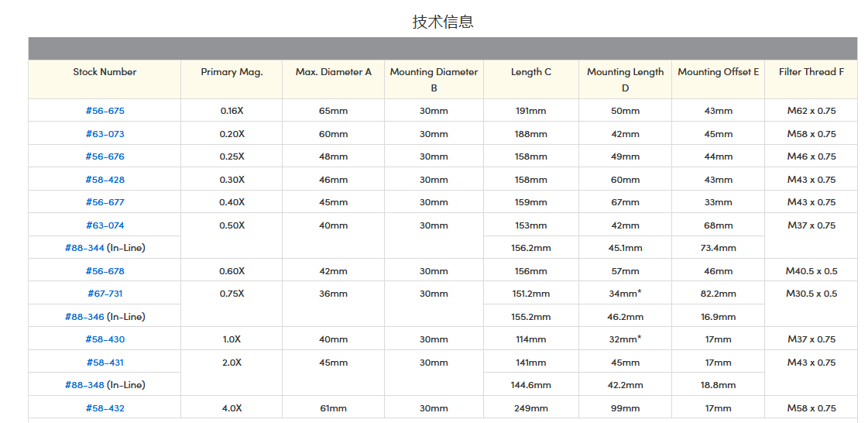The height and width of the screenshot is (423, 868).
Task: Click the 技术信息 section title
Action: click(443, 22)
